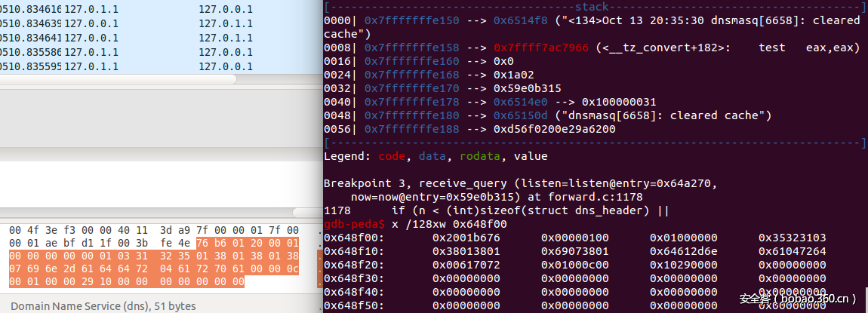Click green 'rodata' word in Legend
868x313 pixels.
coord(481,157)
